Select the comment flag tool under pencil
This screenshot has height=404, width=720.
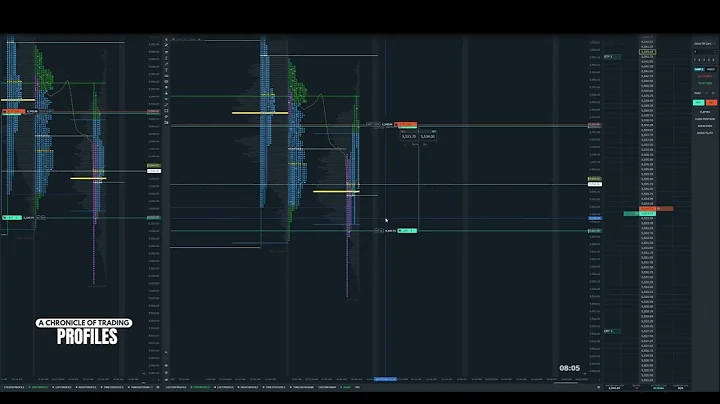(166, 52)
